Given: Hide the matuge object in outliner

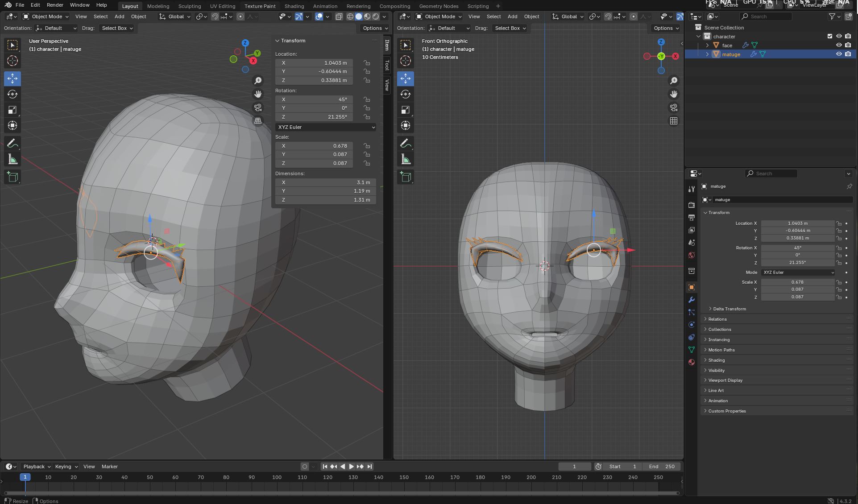Looking at the screenshot, I should pos(839,54).
